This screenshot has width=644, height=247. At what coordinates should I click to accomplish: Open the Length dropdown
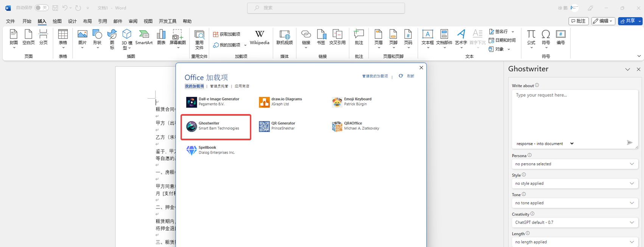575,242
